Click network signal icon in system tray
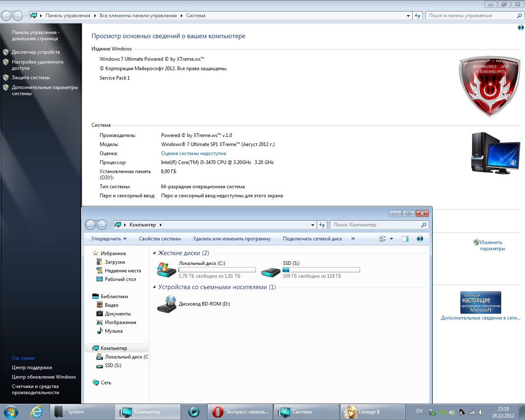This screenshot has width=525, height=420. pos(472,412)
